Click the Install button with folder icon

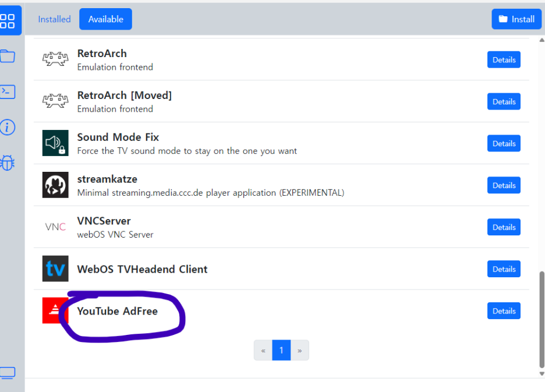516,19
